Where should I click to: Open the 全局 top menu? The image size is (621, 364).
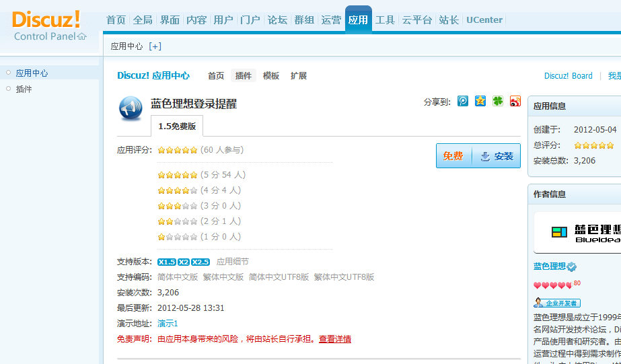coord(143,20)
